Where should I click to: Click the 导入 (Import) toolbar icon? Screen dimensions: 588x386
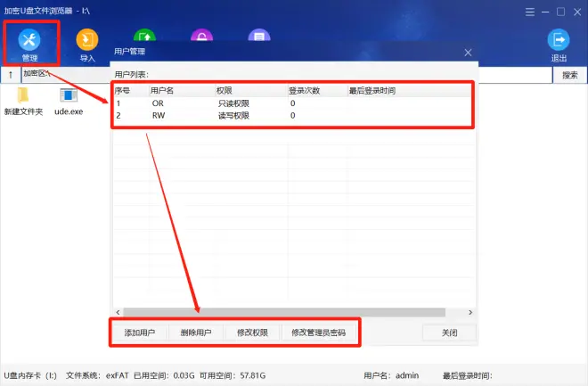[87, 40]
